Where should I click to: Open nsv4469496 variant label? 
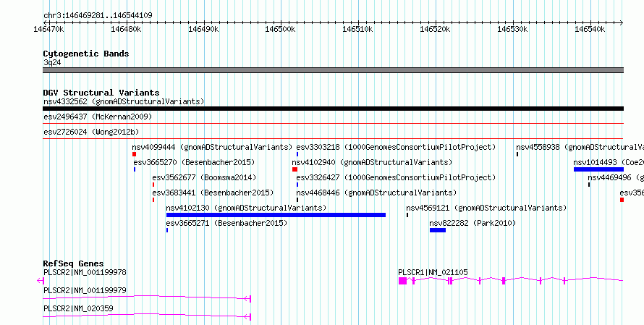pos(616,177)
